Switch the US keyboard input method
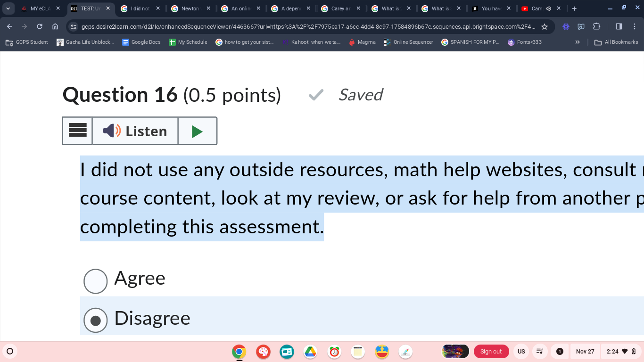This screenshot has height=362, width=644. 521,352
